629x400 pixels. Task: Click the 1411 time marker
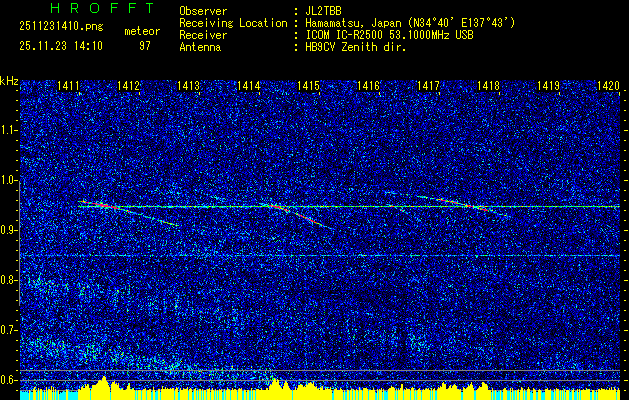[69, 87]
